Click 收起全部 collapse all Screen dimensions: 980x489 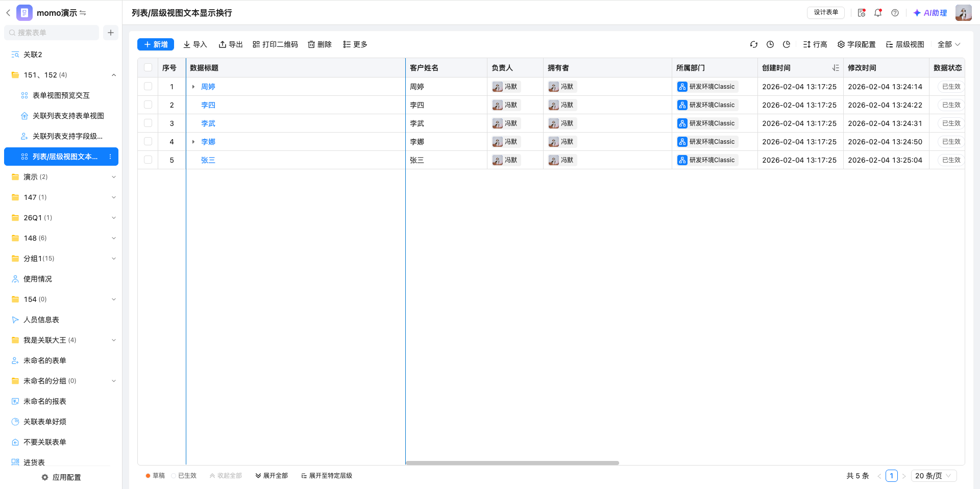[226, 476]
